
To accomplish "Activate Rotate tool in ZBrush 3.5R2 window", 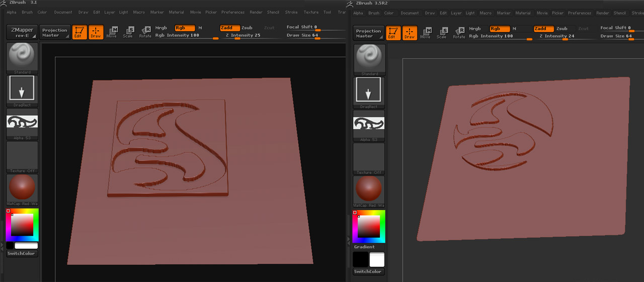I will pos(459,33).
